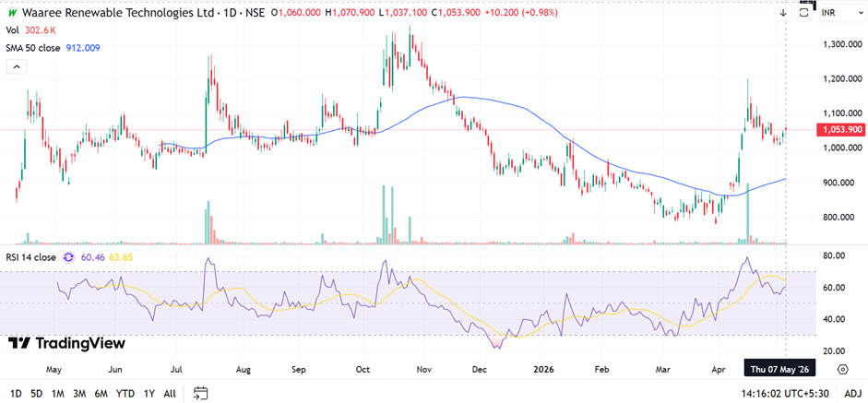
Task: Open chart settings gear icon
Action: pyautogui.click(x=843, y=369)
